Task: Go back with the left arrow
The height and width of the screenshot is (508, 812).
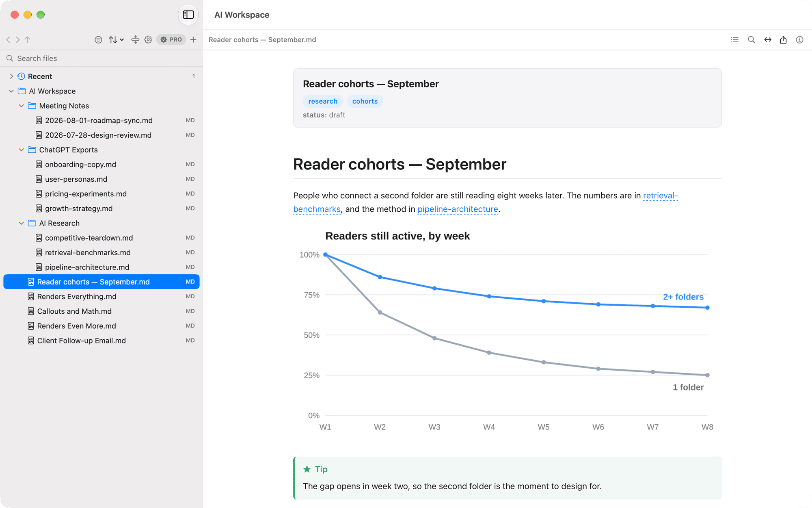Action: coord(8,40)
